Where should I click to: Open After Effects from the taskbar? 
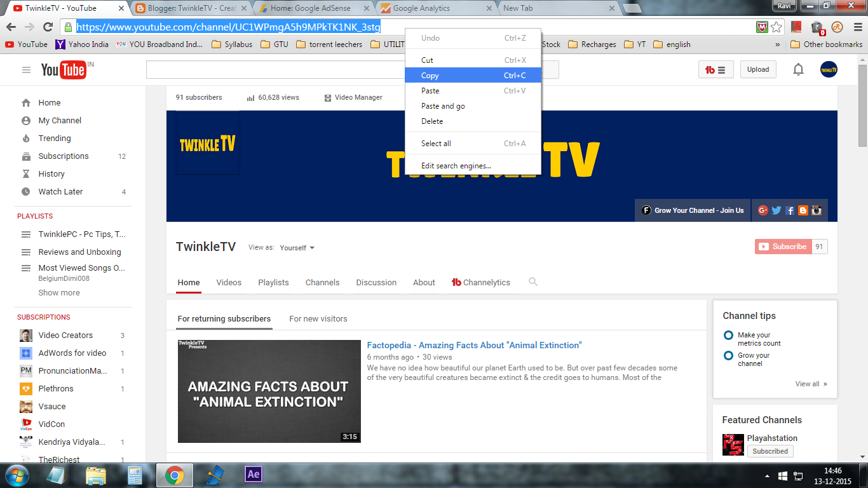click(254, 475)
